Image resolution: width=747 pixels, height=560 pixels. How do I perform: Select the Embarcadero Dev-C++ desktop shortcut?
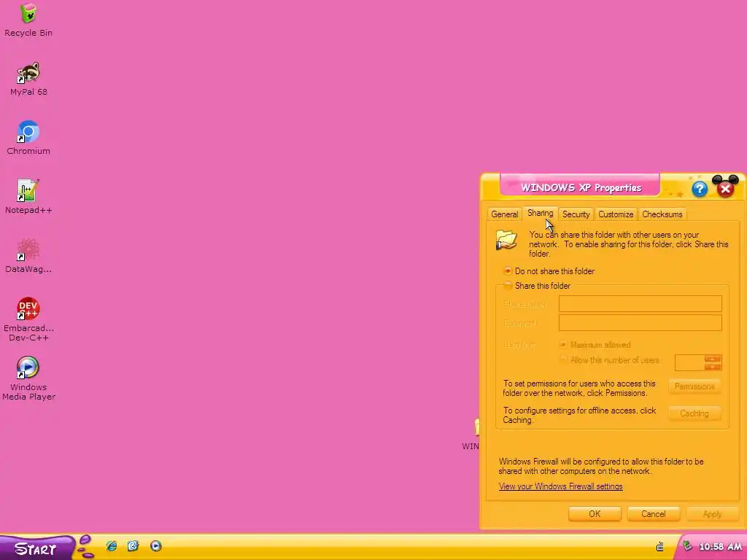[28, 320]
